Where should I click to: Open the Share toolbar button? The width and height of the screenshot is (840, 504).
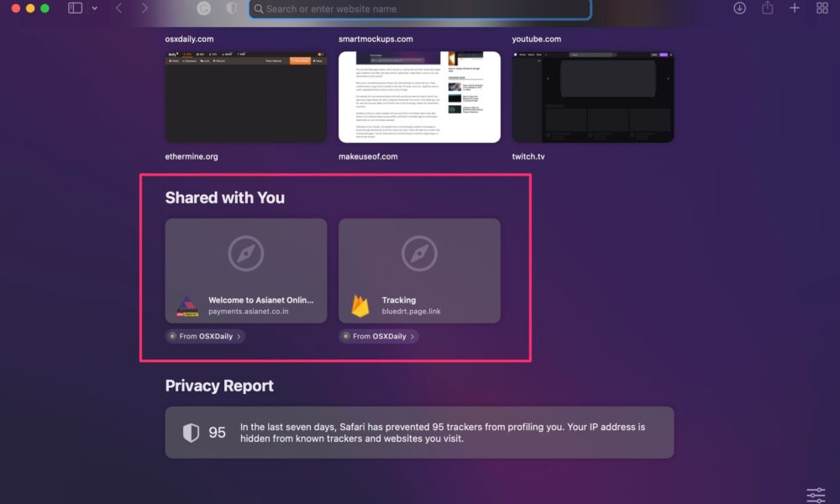coord(767,8)
